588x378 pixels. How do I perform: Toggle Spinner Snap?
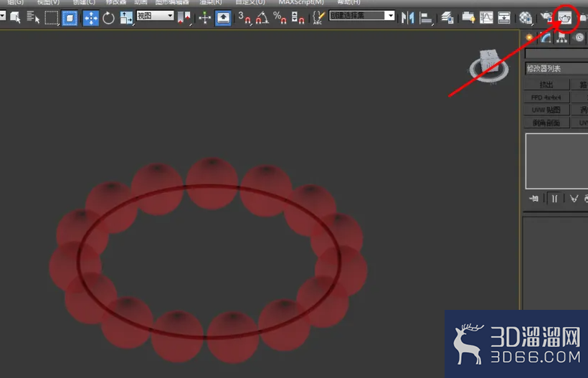tap(298, 18)
